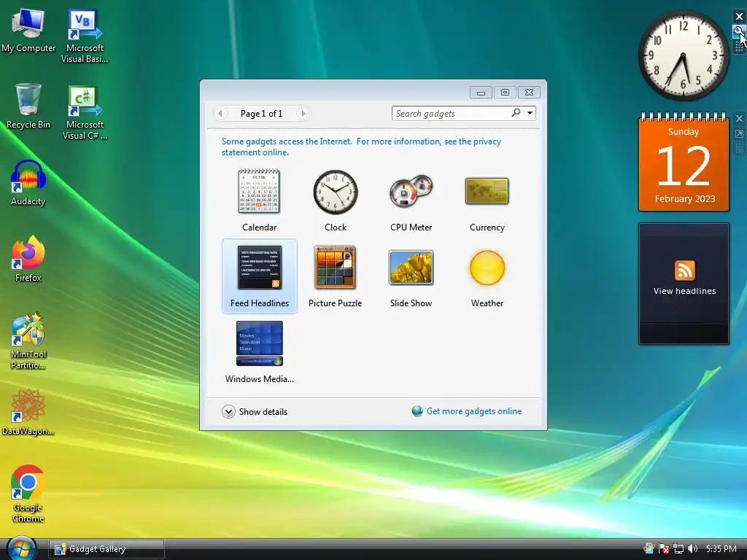Select the Slide Show gadget

click(x=411, y=276)
